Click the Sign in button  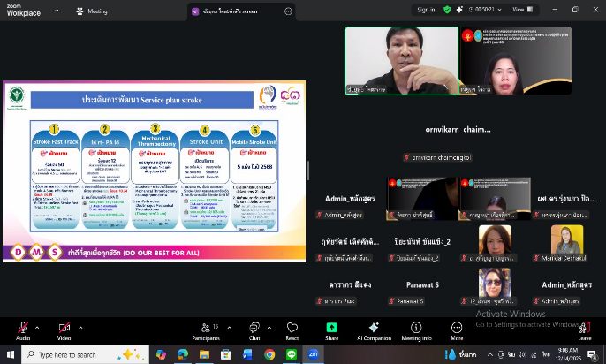(x=426, y=10)
